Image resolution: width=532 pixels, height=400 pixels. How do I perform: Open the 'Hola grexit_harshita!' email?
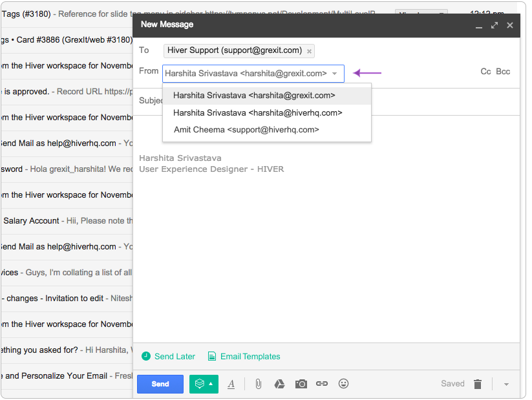click(x=67, y=169)
